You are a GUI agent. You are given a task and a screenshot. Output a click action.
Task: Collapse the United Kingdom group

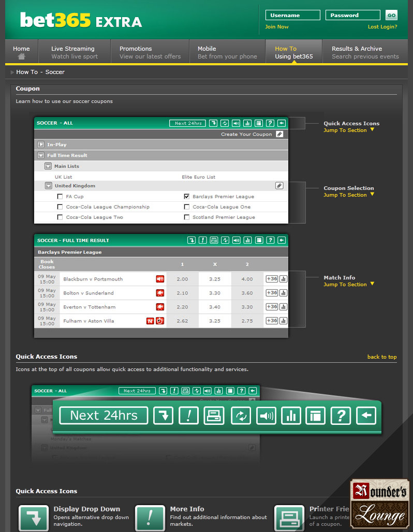point(49,186)
